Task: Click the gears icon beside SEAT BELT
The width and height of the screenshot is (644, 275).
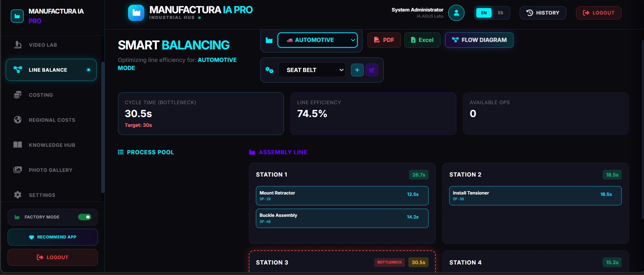Action: (x=269, y=70)
